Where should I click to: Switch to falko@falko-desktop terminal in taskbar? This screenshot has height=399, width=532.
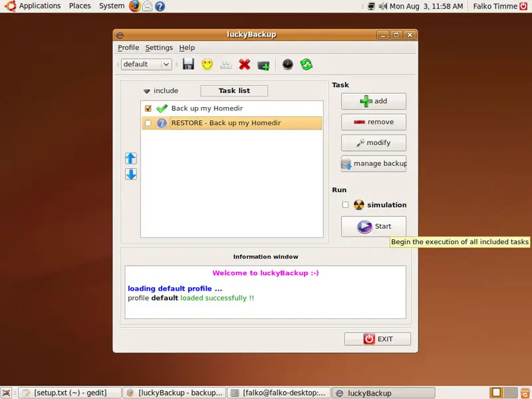279,393
